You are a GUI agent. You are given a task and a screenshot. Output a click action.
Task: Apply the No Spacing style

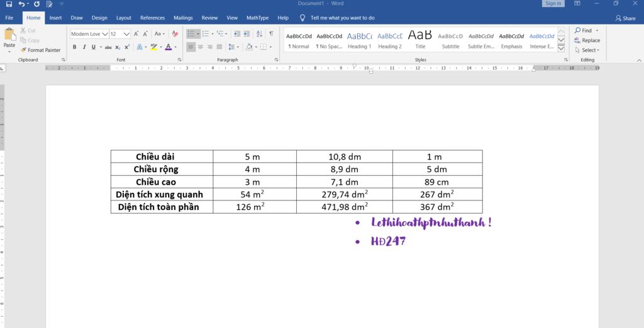pos(329,40)
